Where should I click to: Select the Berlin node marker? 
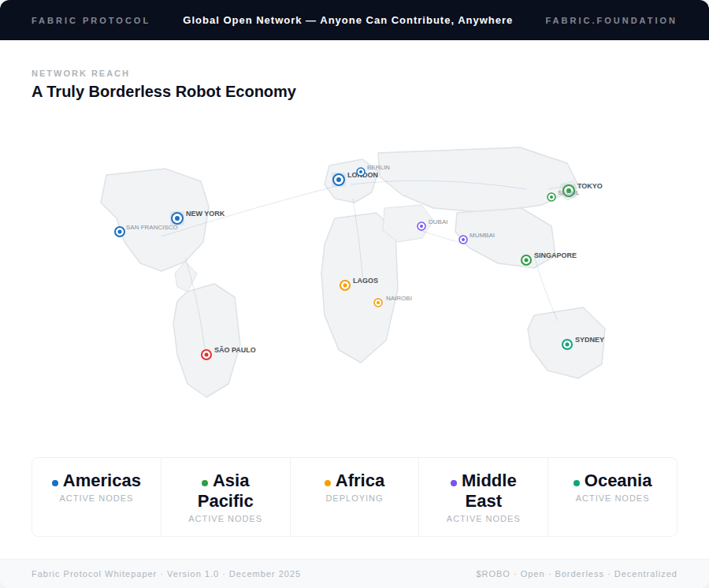pos(360,172)
